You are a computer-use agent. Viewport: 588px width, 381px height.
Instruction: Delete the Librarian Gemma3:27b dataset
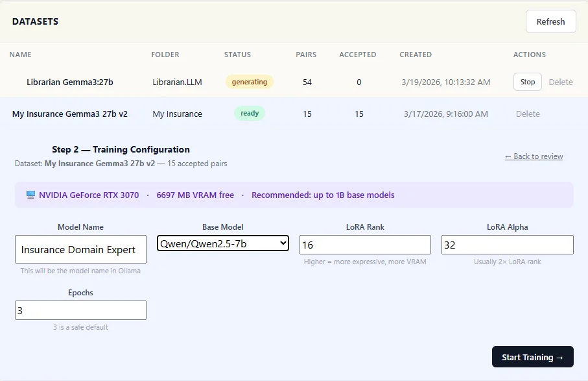click(x=561, y=82)
